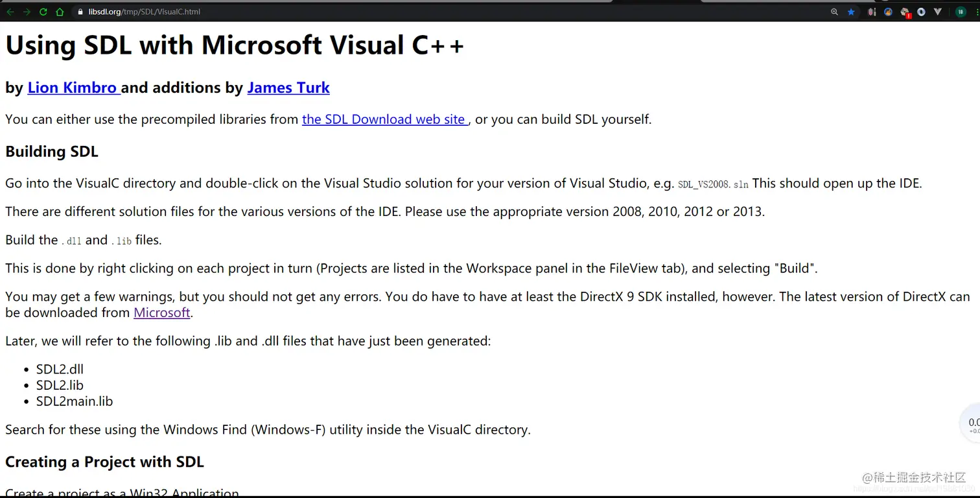Open the James Turk link
980x498 pixels.
[x=288, y=88]
